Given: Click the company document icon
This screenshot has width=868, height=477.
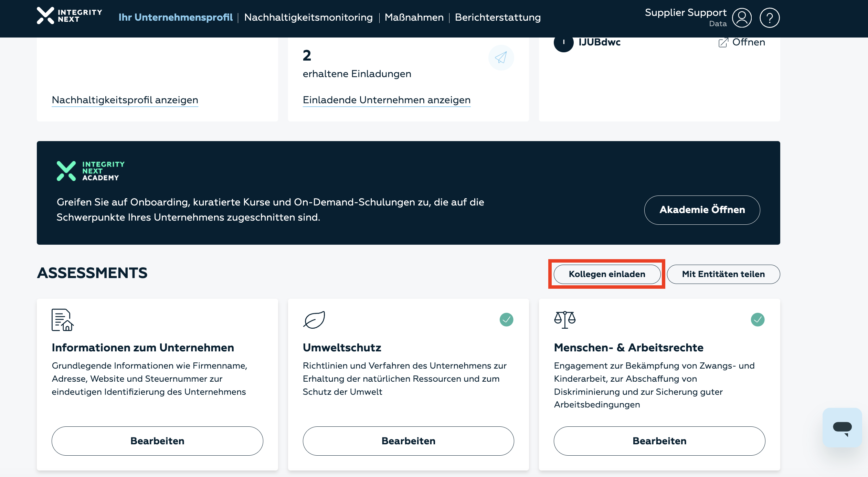Looking at the screenshot, I should pyautogui.click(x=63, y=320).
